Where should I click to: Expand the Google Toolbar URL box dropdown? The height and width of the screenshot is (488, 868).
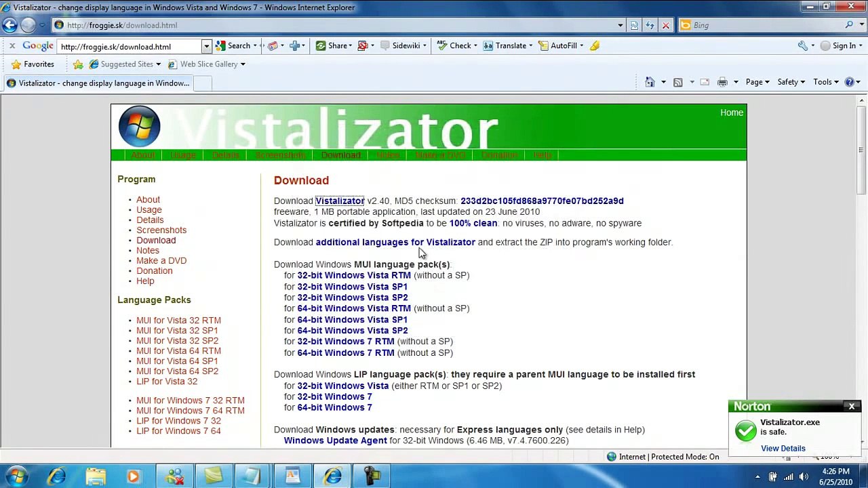(x=206, y=46)
